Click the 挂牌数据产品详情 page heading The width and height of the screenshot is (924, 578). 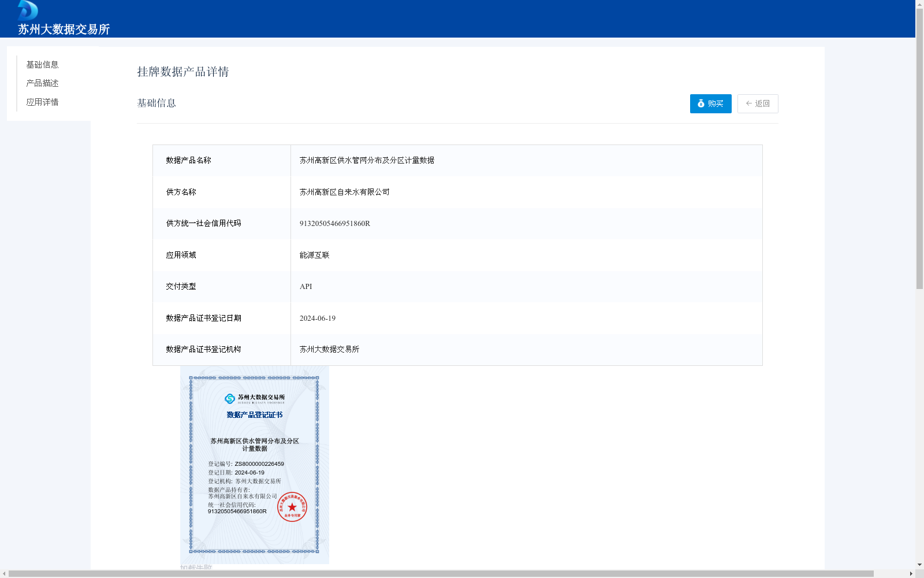(x=183, y=72)
